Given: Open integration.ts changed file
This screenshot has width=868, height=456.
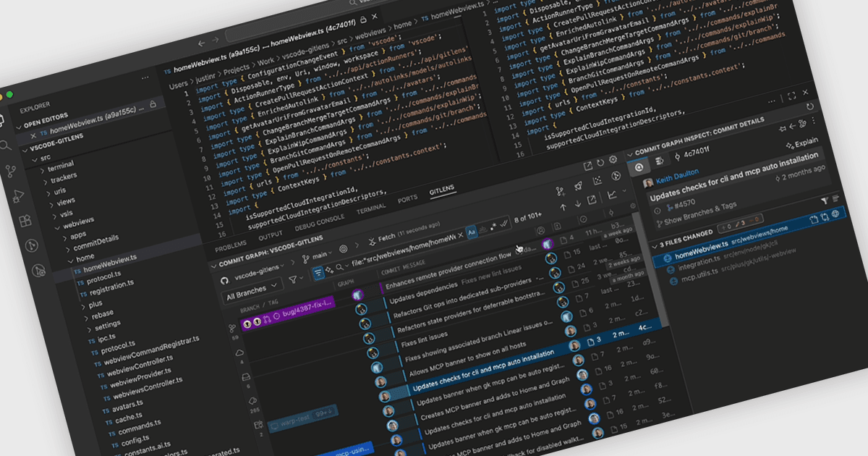Looking at the screenshot, I should click(699, 261).
